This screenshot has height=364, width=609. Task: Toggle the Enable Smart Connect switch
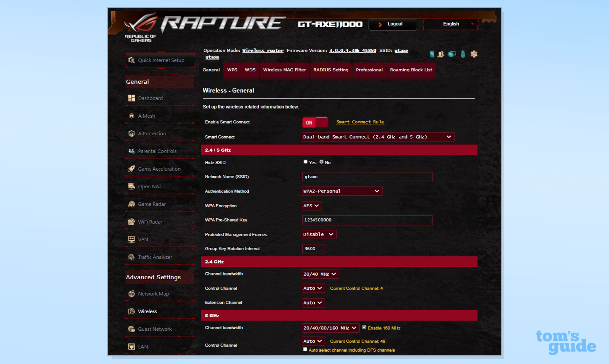coord(315,122)
